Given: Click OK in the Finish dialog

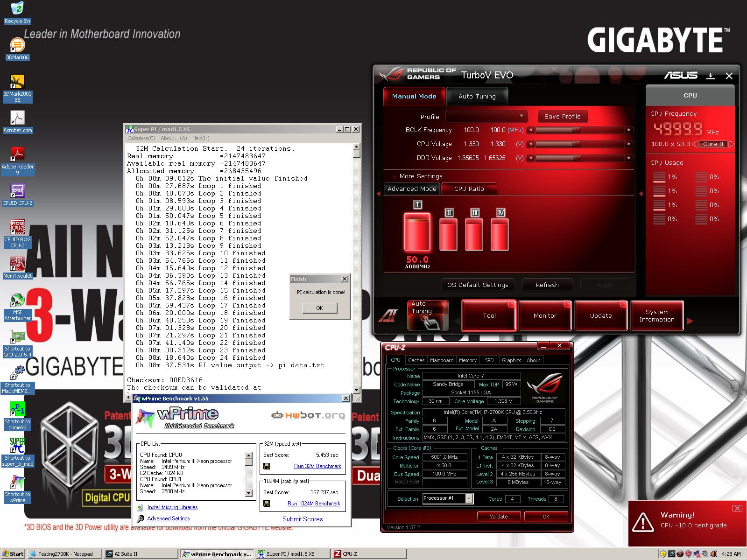Looking at the screenshot, I should pyautogui.click(x=319, y=308).
